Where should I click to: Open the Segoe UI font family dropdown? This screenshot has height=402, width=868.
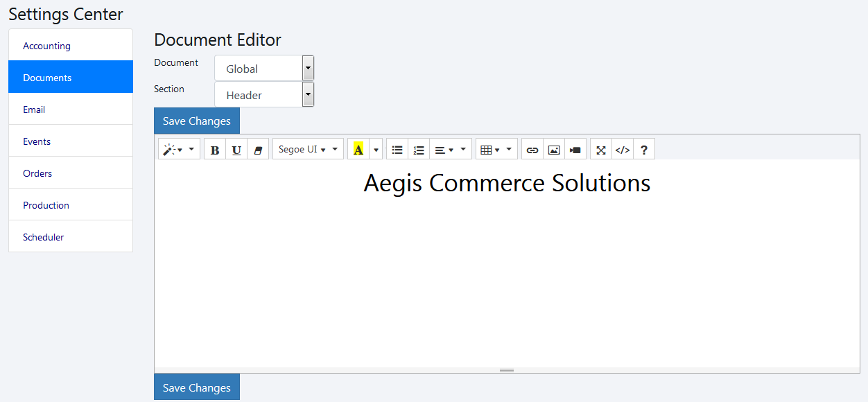(x=308, y=150)
